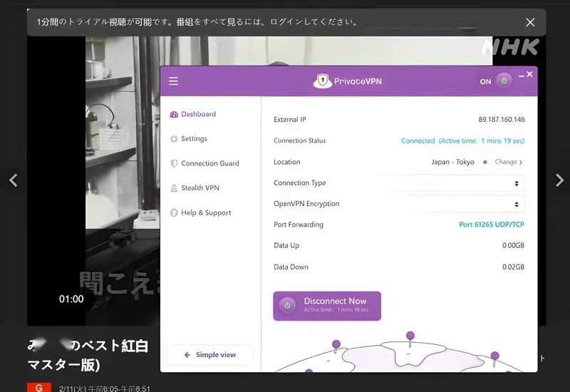The width and height of the screenshot is (570, 392).
Task: Click the NHK video player area
Action: 93,181
